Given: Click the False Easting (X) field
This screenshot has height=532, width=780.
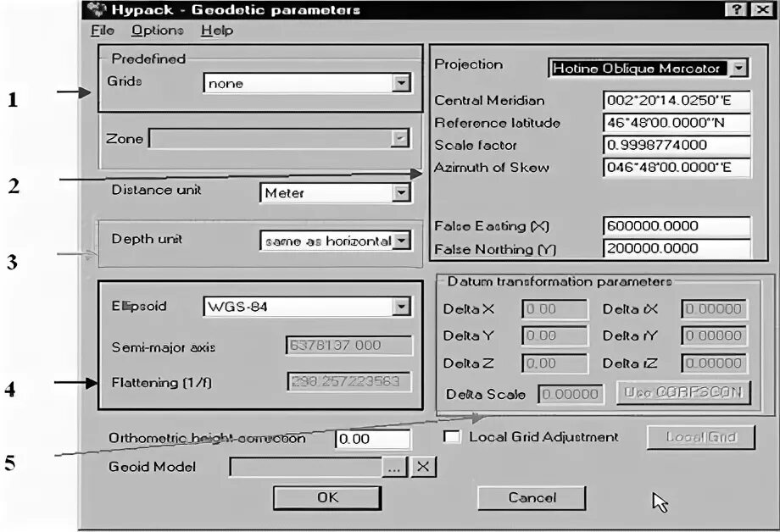Looking at the screenshot, I should point(677,226).
